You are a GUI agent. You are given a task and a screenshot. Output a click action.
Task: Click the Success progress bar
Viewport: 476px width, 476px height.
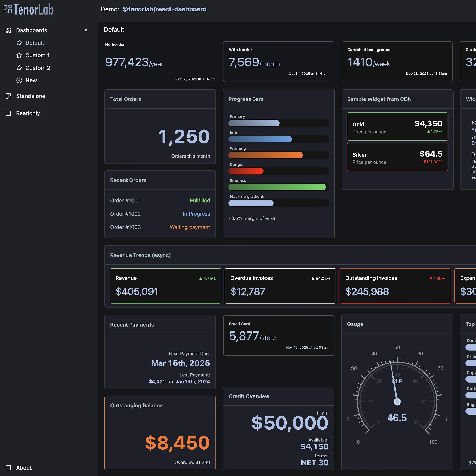pos(277,187)
